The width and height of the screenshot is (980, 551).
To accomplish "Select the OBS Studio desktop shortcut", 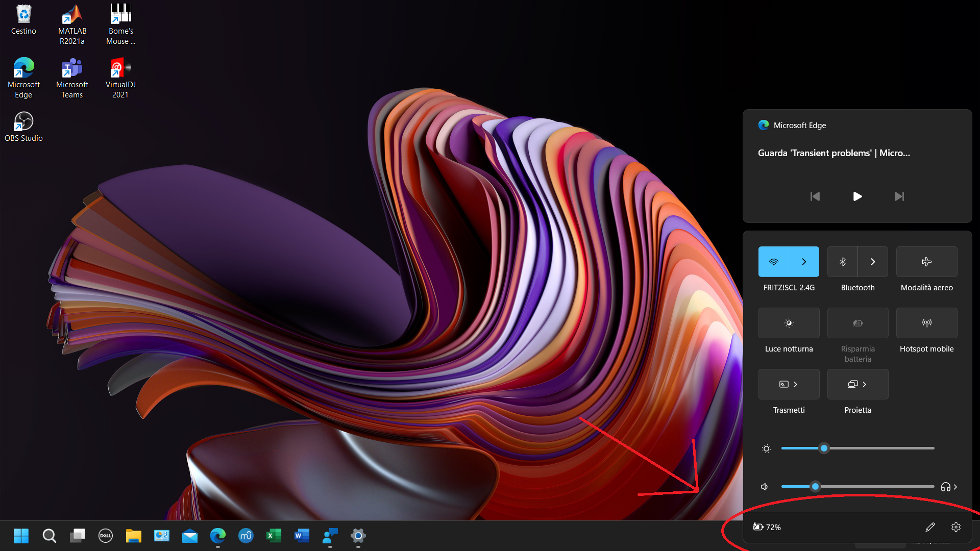I will (x=23, y=127).
